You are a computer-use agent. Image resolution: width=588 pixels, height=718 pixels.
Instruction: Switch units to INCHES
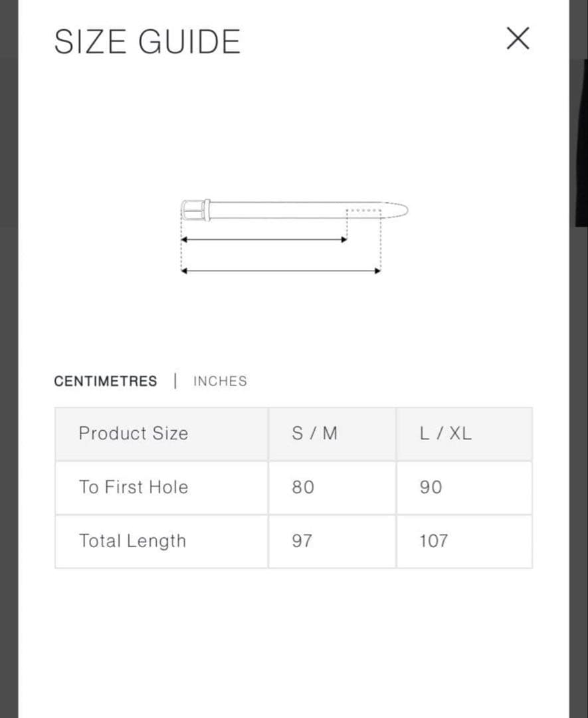[x=220, y=381]
